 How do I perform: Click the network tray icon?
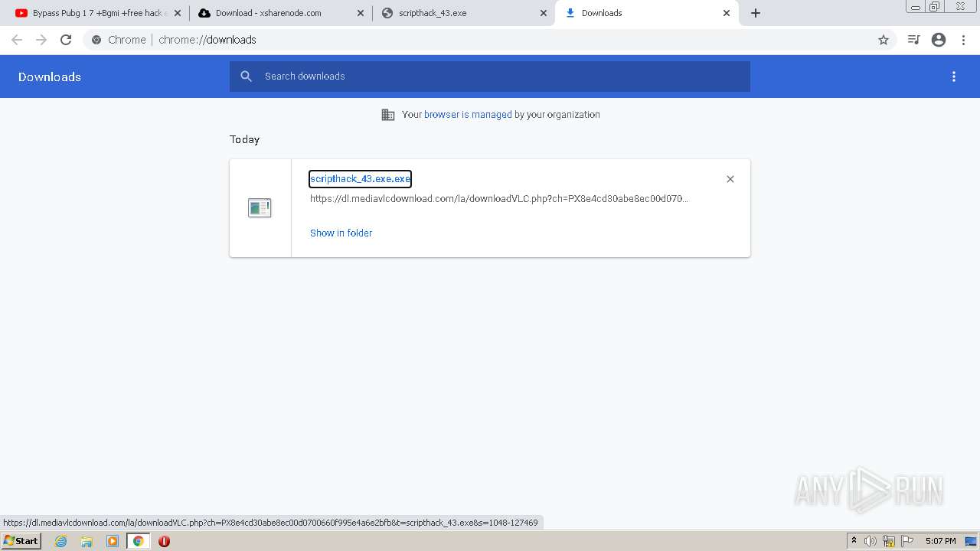coord(889,541)
